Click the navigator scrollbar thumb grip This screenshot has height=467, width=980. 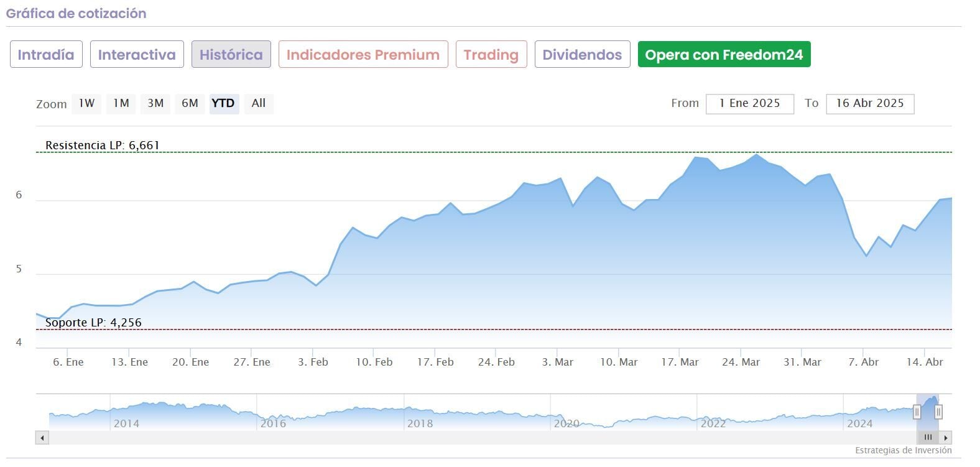(928, 438)
